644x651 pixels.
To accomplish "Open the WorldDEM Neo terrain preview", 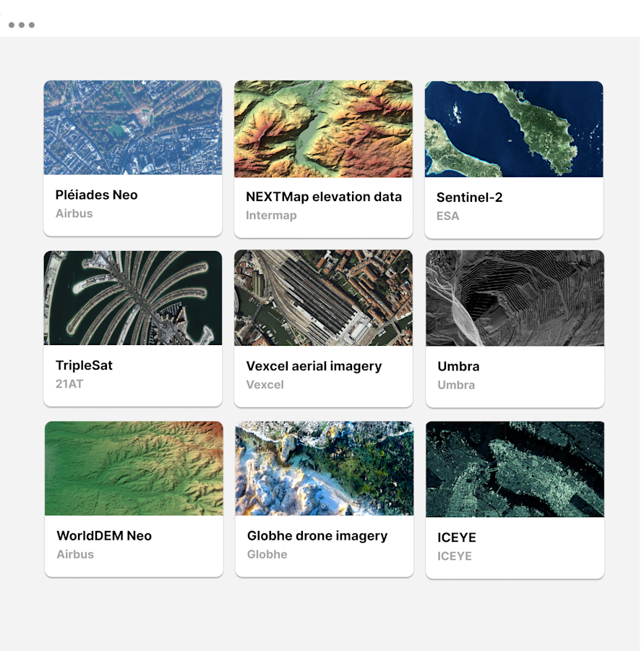I will pyautogui.click(x=133, y=468).
